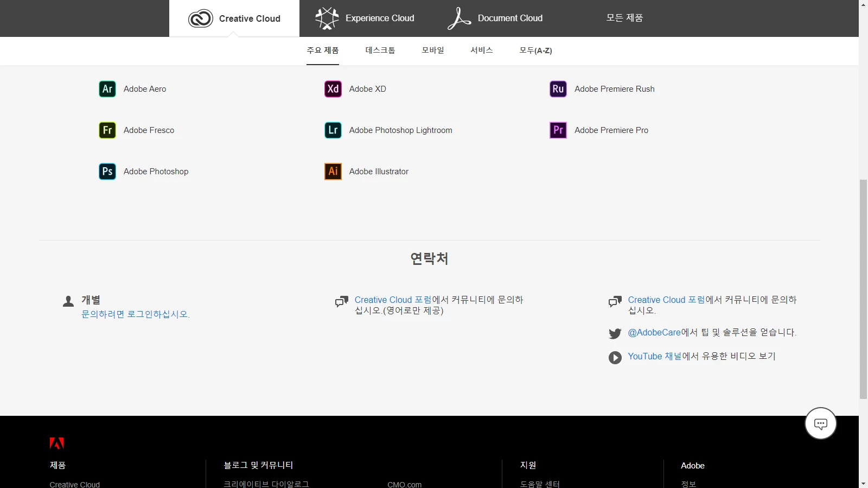Screen dimensions: 868x488
Task: Open the Adobe Fresco link
Action: 149,130
